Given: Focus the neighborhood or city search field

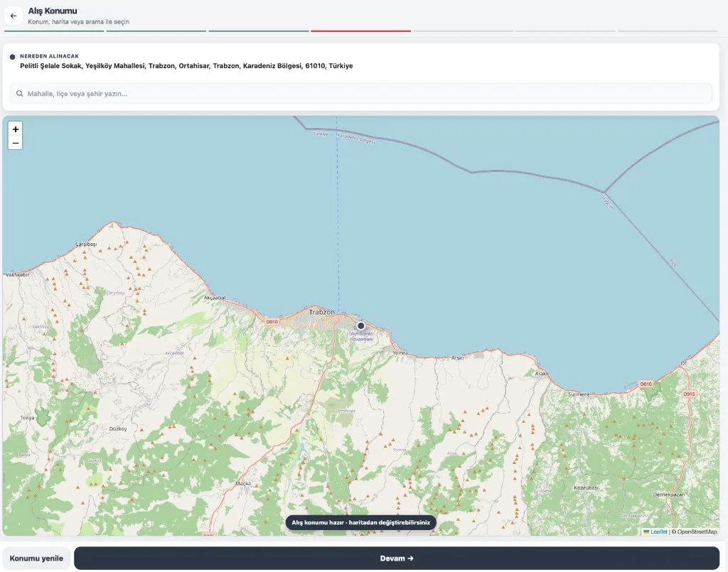Looking at the screenshot, I should [360, 94].
